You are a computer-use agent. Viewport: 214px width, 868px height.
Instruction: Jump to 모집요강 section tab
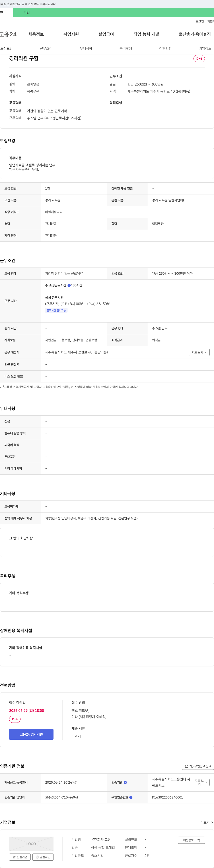click(x=6, y=49)
